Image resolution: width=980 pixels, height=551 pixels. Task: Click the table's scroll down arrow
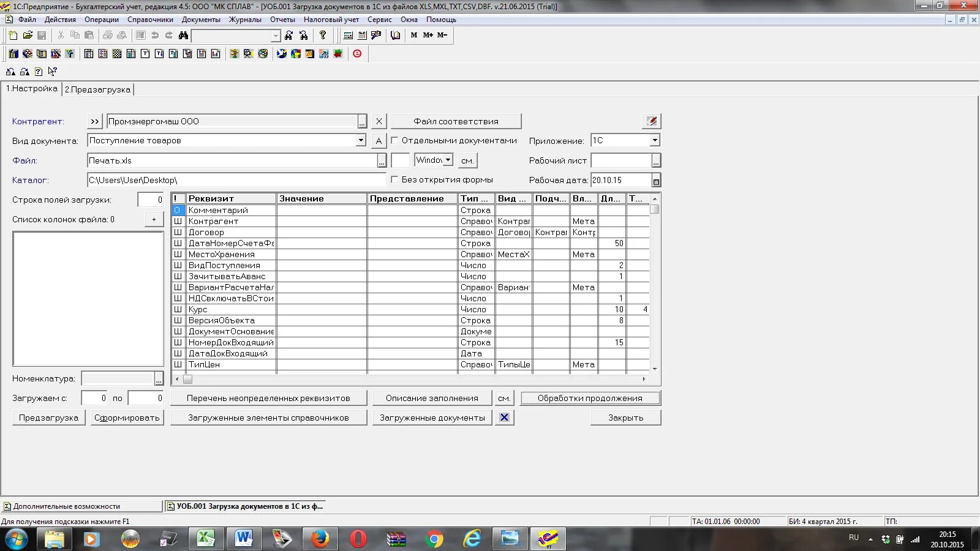(x=655, y=369)
